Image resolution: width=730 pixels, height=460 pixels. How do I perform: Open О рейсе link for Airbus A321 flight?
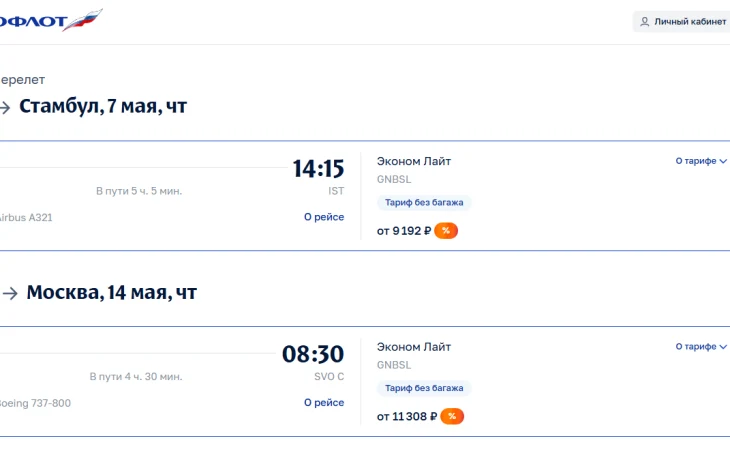point(324,217)
